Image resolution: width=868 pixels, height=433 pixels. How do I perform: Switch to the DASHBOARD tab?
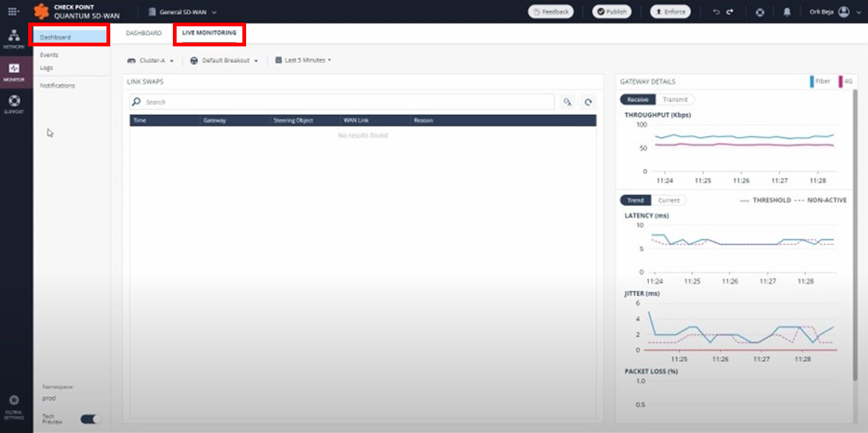point(143,33)
